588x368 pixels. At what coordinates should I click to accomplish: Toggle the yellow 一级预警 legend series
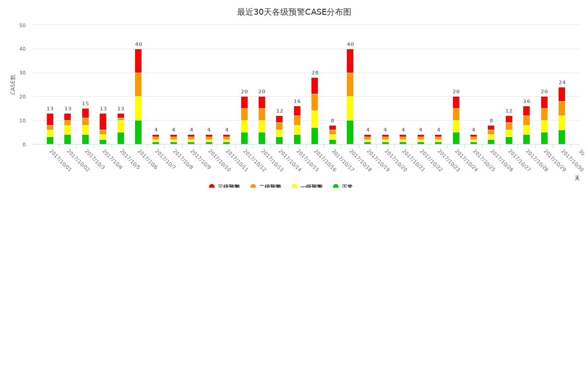coord(307,187)
